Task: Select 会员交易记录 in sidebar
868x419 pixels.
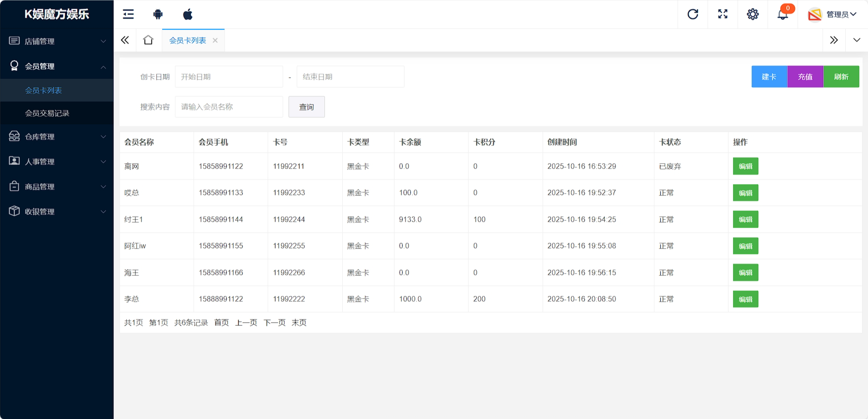Action: [x=47, y=113]
